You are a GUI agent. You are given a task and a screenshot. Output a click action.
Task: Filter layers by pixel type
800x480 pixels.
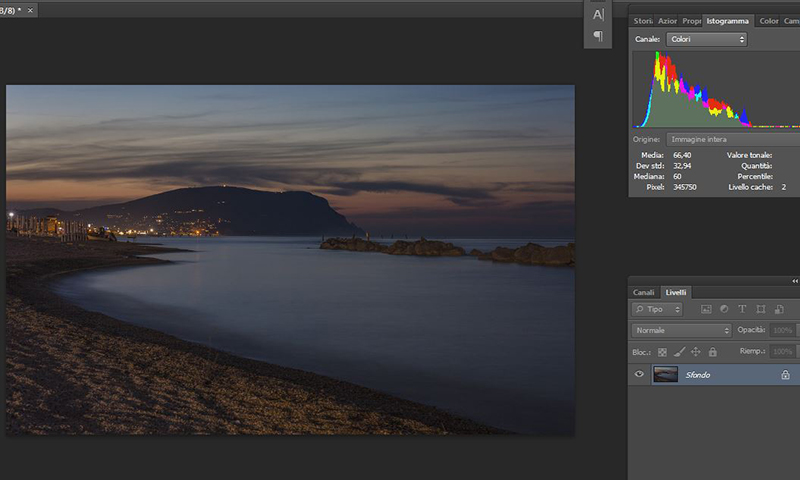[706, 309]
